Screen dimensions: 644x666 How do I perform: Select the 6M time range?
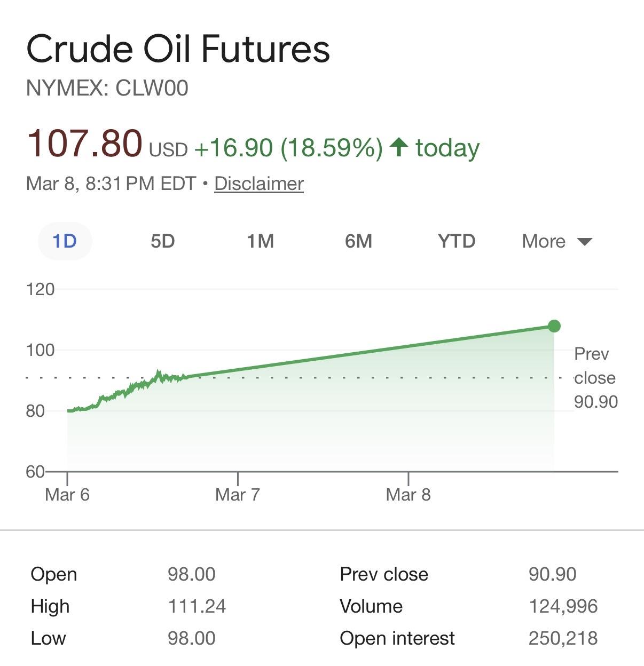point(358,241)
